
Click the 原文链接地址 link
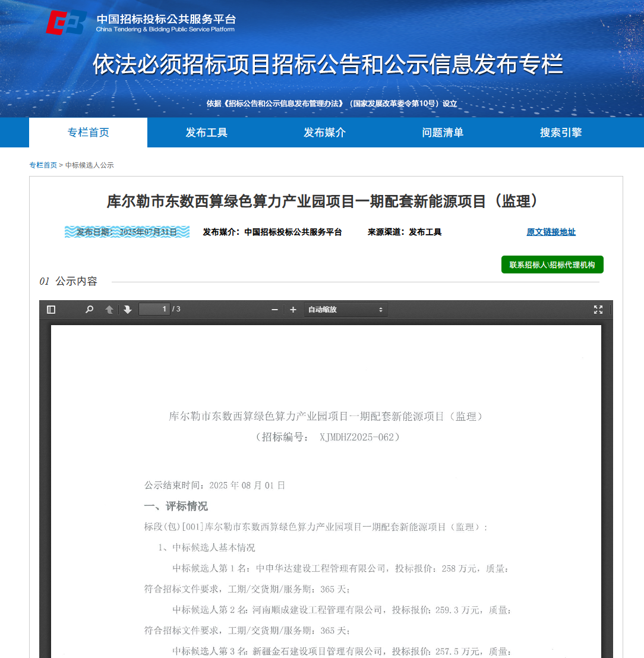point(551,232)
